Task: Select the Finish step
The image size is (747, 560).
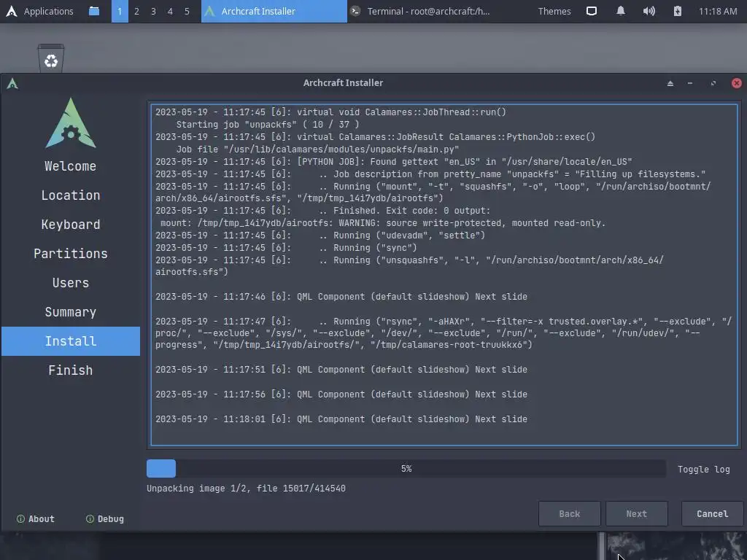Action: pyautogui.click(x=71, y=370)
